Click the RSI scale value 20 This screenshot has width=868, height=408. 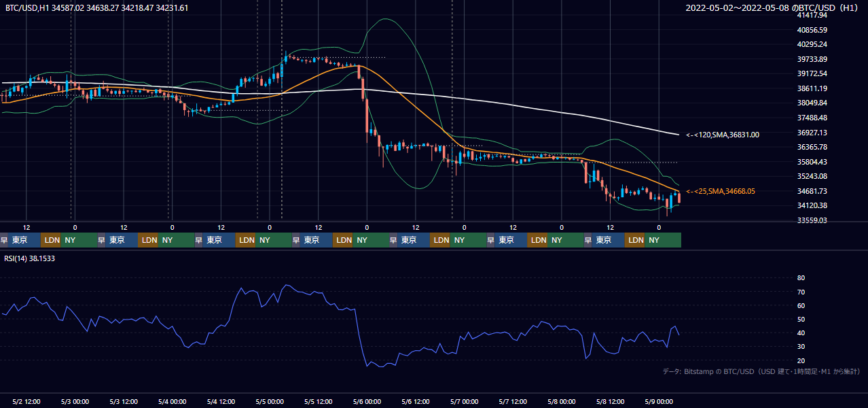click(x=801, y=360)
